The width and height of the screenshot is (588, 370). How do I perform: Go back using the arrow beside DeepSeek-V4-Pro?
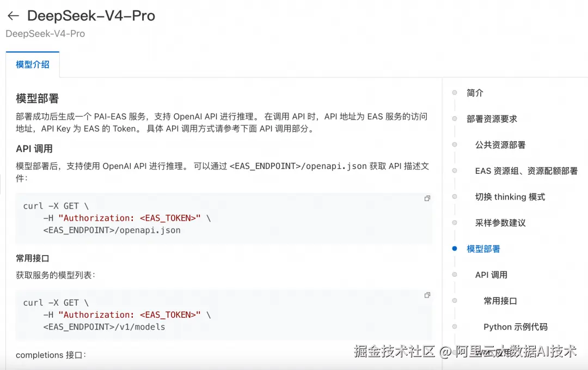click(13, 16)
